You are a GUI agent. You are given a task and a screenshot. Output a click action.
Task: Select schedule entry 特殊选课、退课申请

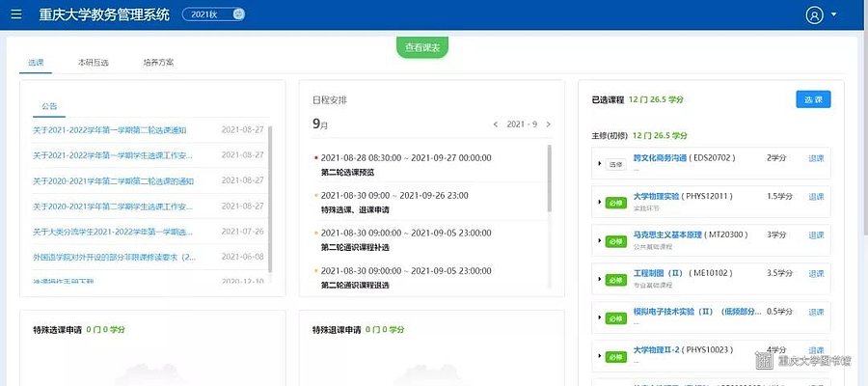click(355, 210)
